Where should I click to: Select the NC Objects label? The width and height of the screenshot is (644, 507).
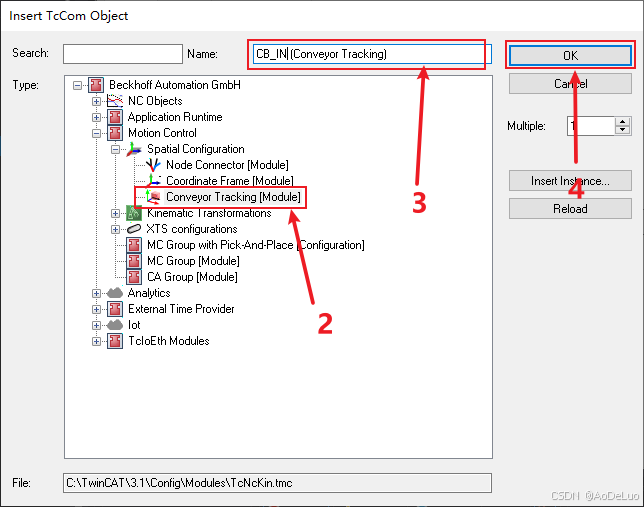155,101
